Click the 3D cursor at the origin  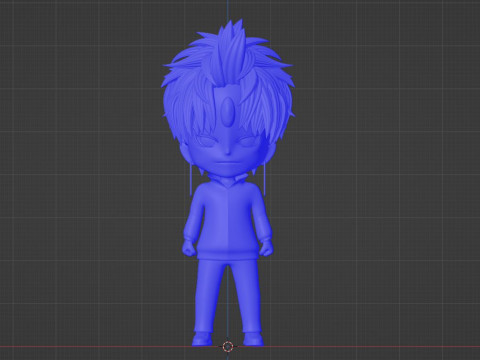pyautogui.click(x=228, y=347)
